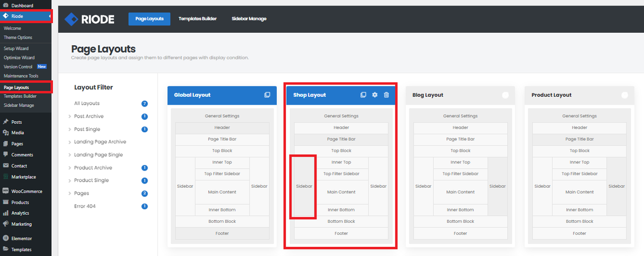This screenshot has width=644, height=256.
Task: Click the Marketing megaphone icon
Action: pos(6,224)
